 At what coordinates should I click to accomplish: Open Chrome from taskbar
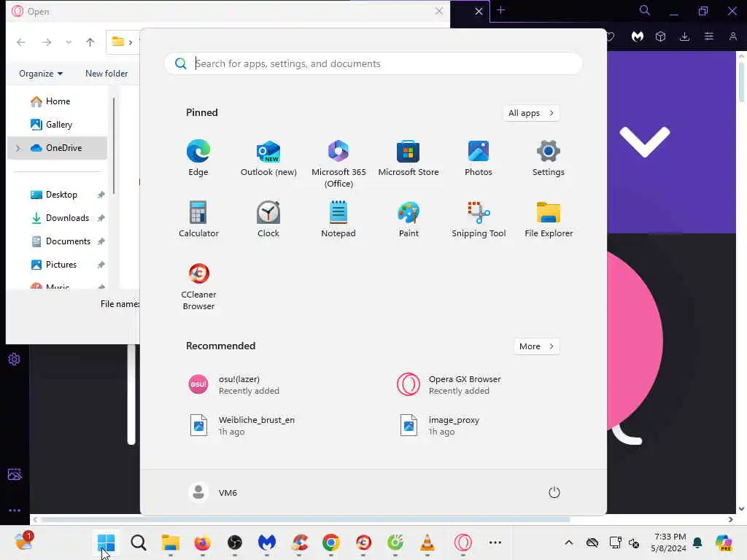click(331, 542)
